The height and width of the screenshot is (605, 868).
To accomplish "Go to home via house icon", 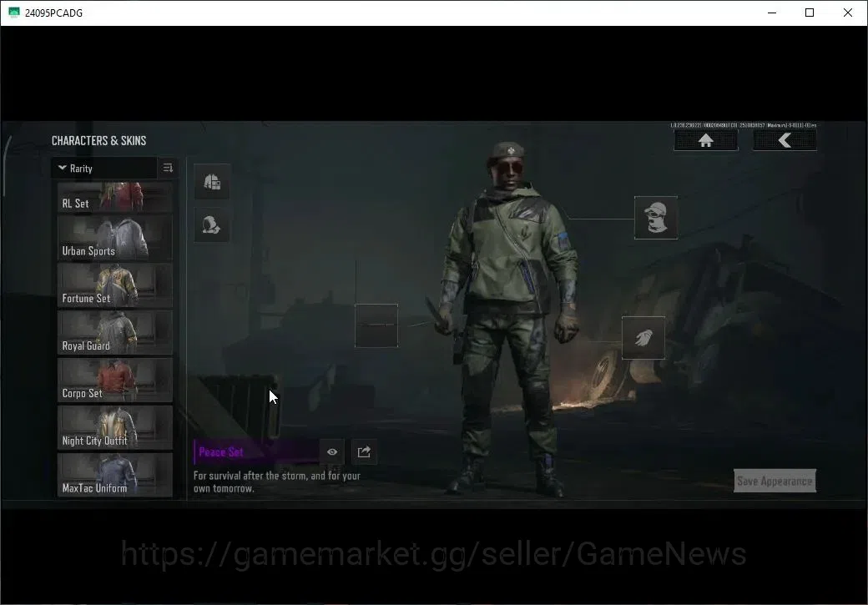I will (706, 140).
